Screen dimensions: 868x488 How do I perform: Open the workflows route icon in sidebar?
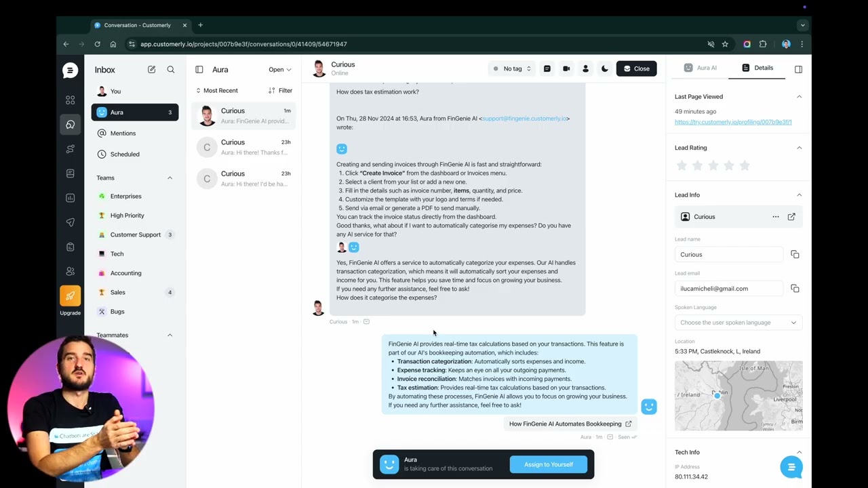70,149
